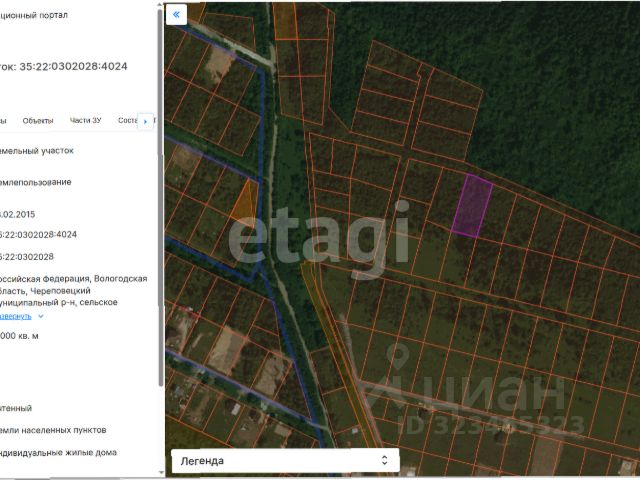Click the scrollbar down arrow at panel bottom
This screenshot has height=480, width=640.
pyautogui.click(x=160, y=473)
